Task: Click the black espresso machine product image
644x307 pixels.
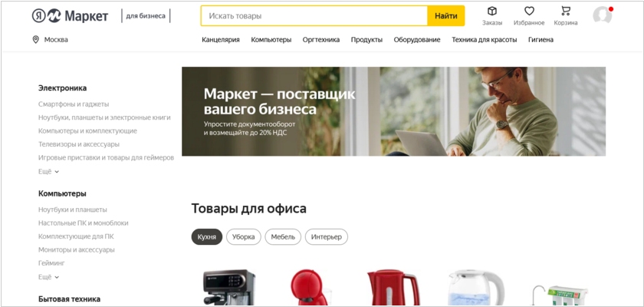Action: (229, 287)
